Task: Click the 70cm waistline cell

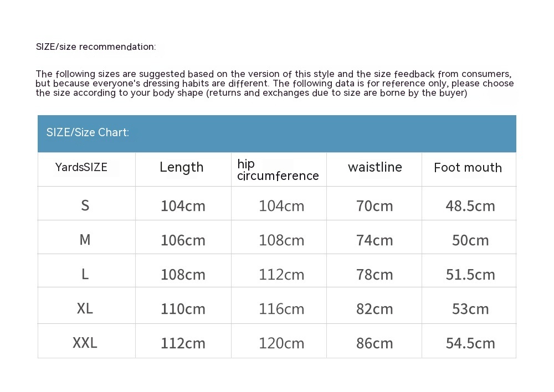Action: pyautogui.click(x=375, y=206)
